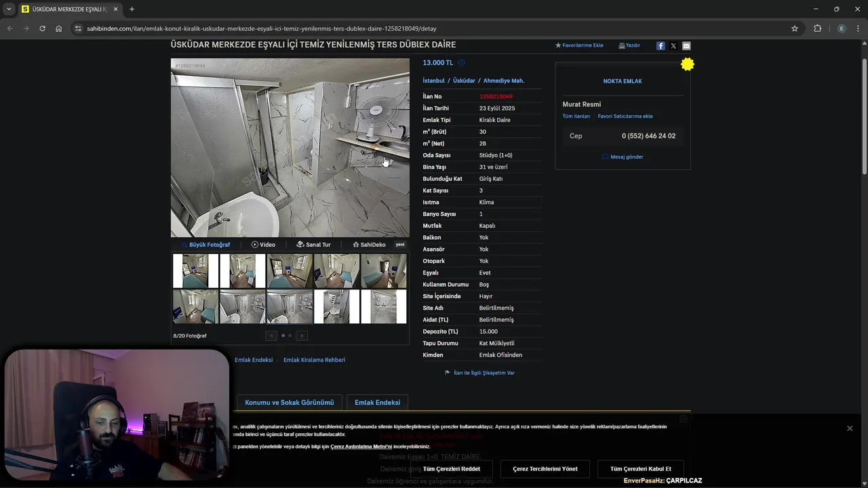Select the first thumbnail in bottom row
The width and height of the screenshot is (868, 488).
pyautogui.click(x=195, y=306)
